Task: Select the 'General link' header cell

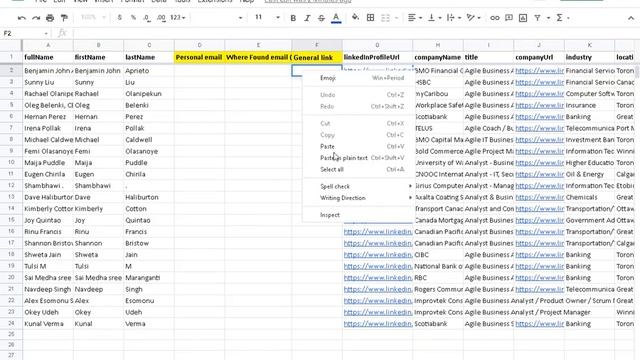Action: tap(317, 57)
